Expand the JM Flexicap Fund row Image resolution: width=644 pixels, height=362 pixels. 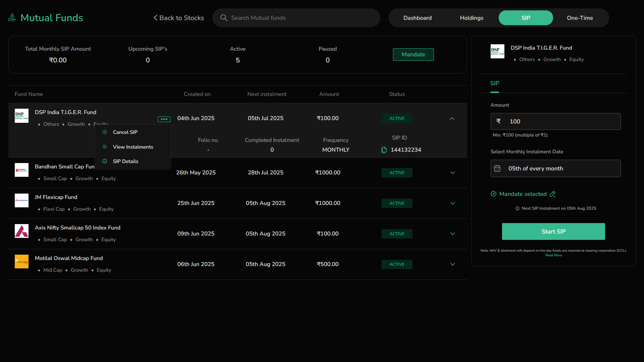click(x=452, y=203)
